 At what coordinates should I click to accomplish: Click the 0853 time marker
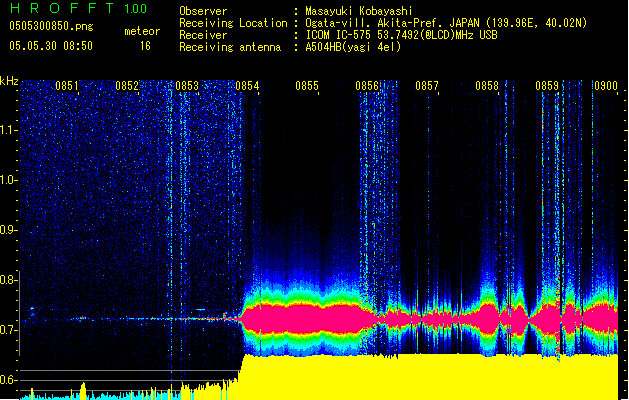[187, 86]
